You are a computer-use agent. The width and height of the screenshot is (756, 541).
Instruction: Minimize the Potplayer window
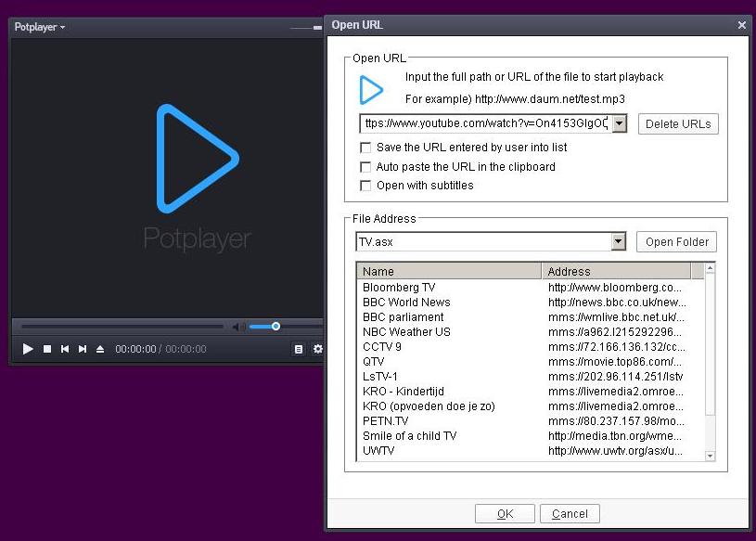coord(317,28)
